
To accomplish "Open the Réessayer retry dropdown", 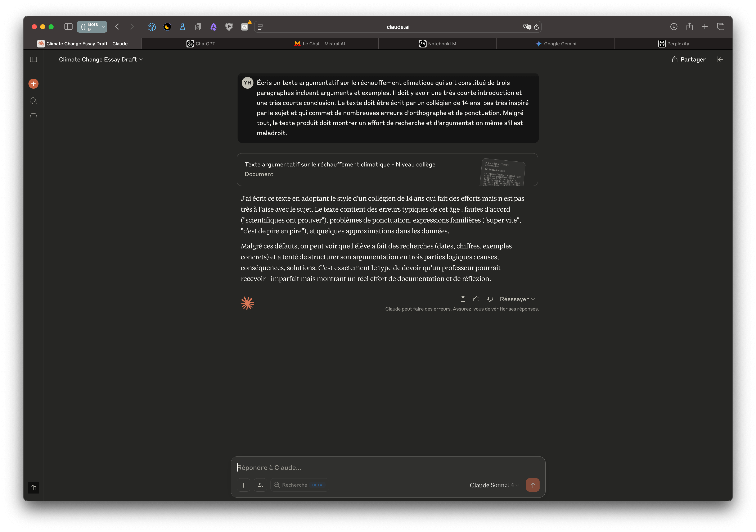I will (x=517, y=299).
